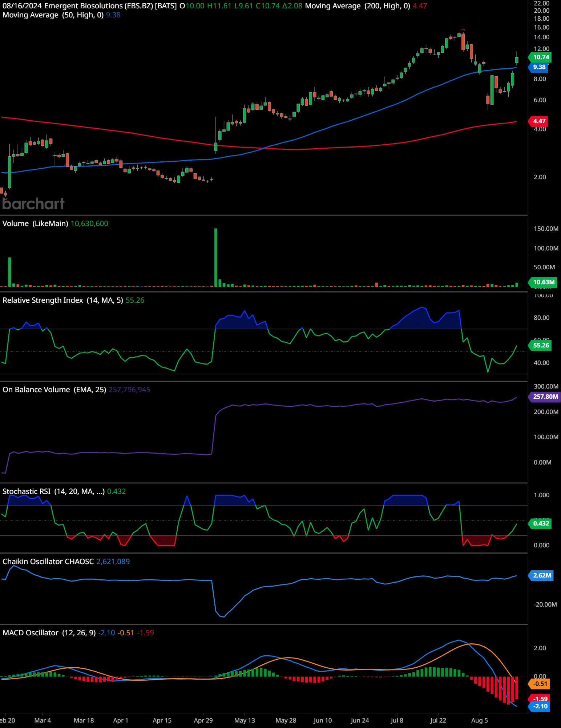Click the Moving Average (50, High, 0) label
Screen dimensions: 561x728
53,15
